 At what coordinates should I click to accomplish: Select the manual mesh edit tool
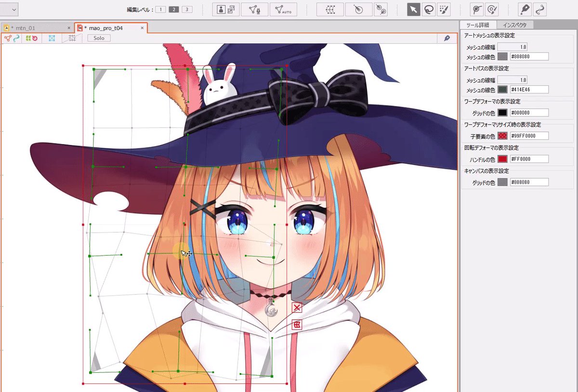254,9
